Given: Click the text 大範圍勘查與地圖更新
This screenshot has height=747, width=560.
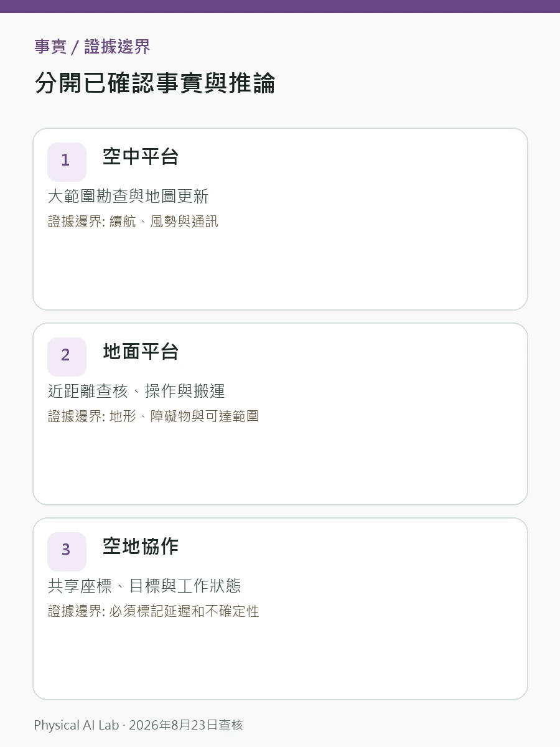Looking at the screenshot, I should (x=128, y=197).
